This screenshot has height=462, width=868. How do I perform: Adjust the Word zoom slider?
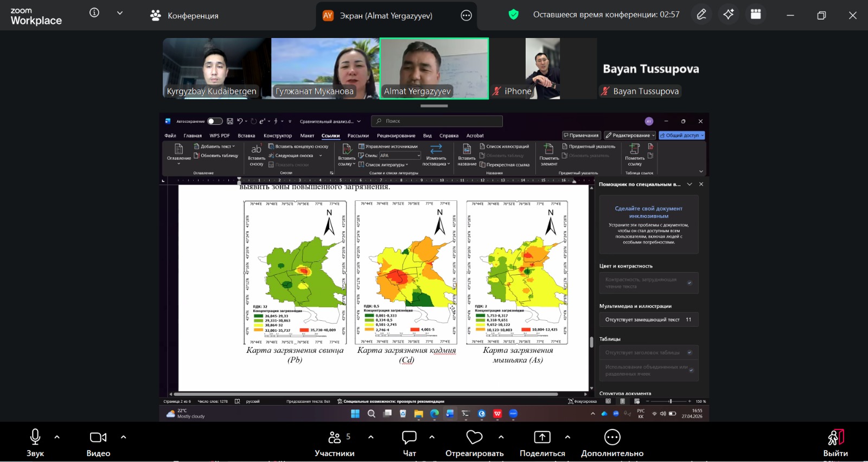[671, 401]
